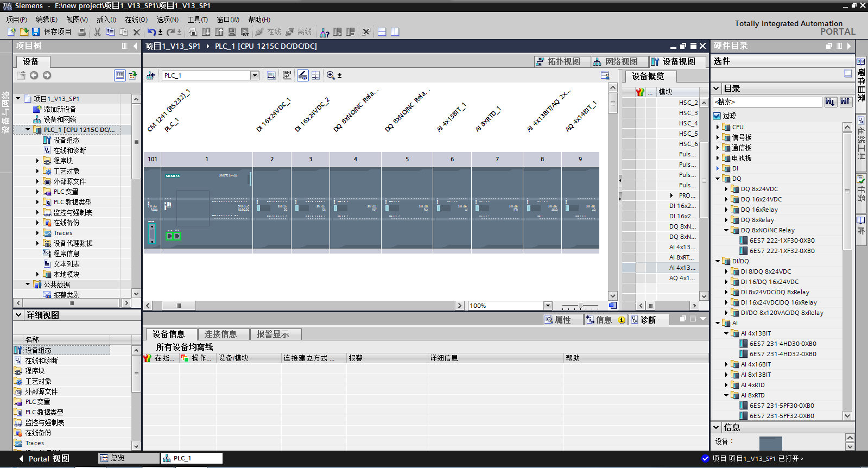Click the zoom magnifier icon in device view
This screenshot has width=868, height=468.
(331, 75)
